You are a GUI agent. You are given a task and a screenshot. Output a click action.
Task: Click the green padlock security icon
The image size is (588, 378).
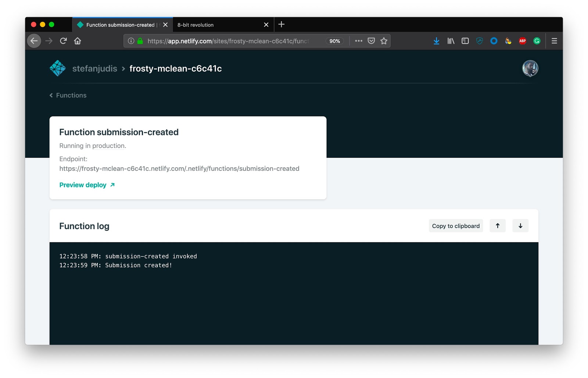(140, 41)
